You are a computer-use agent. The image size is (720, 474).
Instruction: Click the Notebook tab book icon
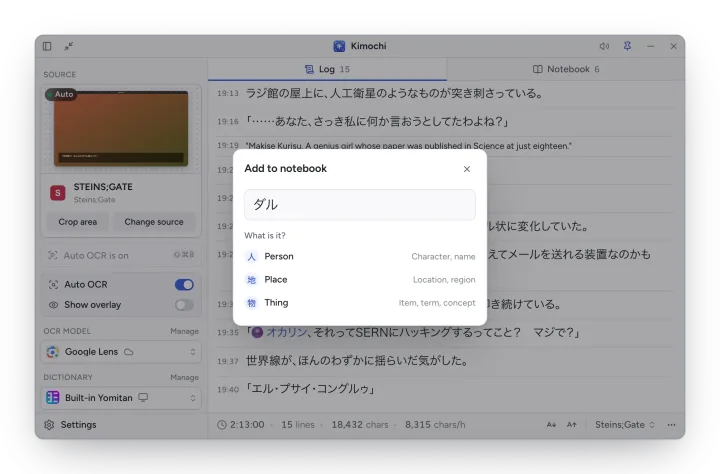pyautogui.click(x=537, y=69)
